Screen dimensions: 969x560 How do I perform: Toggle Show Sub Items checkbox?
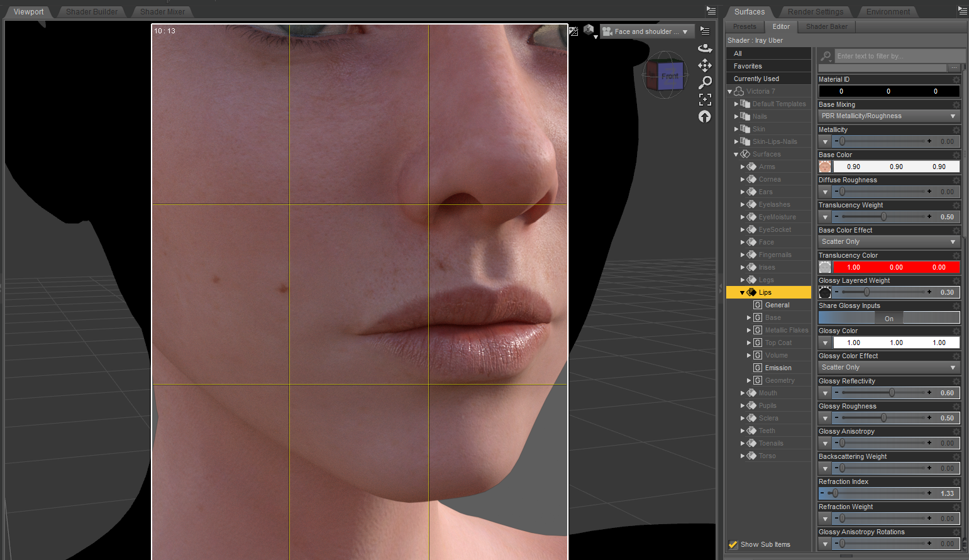coord(733,544)
